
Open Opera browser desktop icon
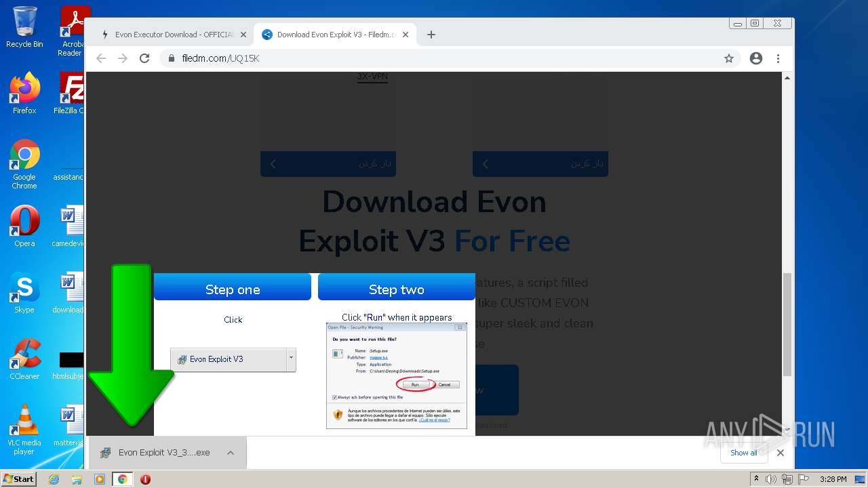pos(24,226)
